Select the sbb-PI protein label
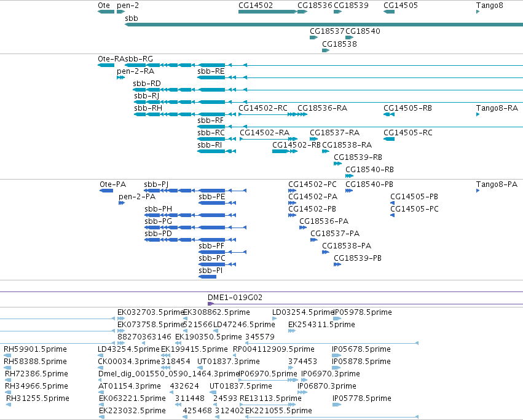 [210, 271]
